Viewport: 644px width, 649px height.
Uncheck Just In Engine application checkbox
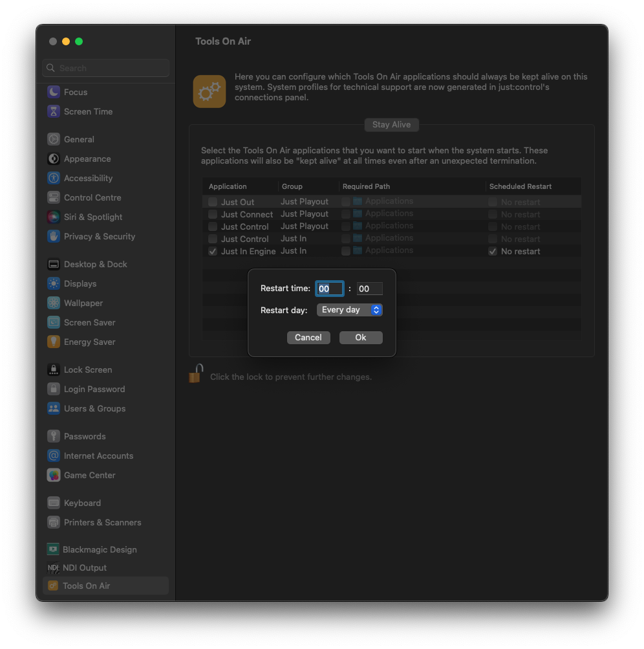point(213,251)
